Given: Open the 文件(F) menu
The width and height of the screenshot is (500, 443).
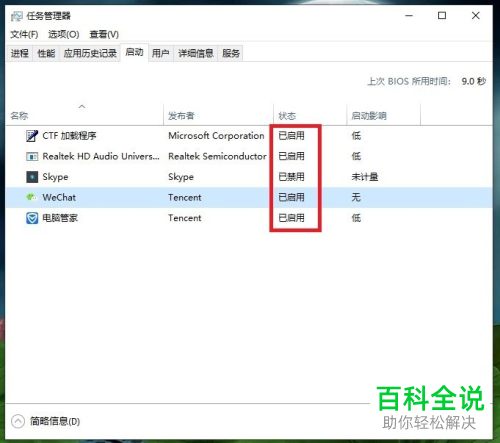Looking at the screenshot, I should pyautogui.click(x=24, y=34).
